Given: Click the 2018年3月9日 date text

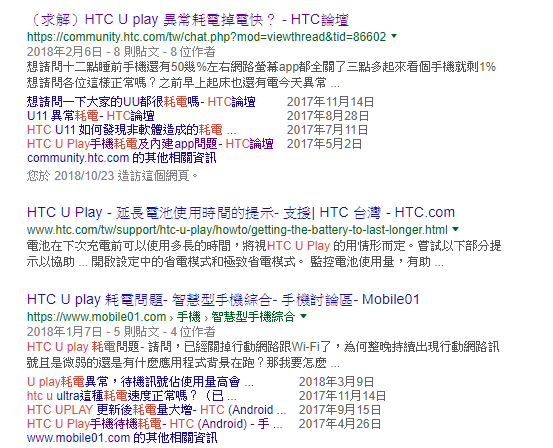Looking at the screenshot, I should coord(336,382).
